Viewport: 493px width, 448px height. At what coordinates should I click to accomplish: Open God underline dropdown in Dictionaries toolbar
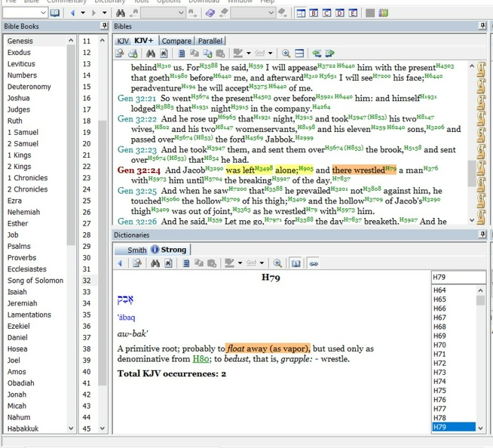pos(262,263)
